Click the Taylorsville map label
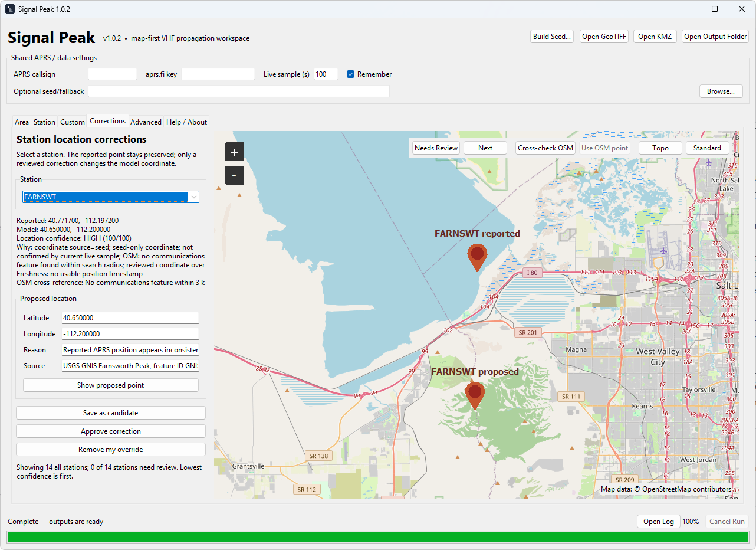 pyautogui.click(x=699, y=389)
